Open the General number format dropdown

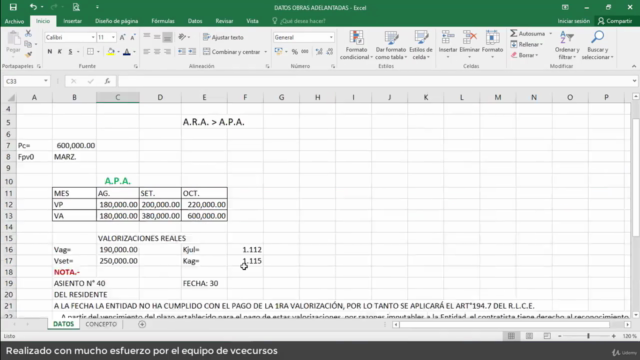331,37
